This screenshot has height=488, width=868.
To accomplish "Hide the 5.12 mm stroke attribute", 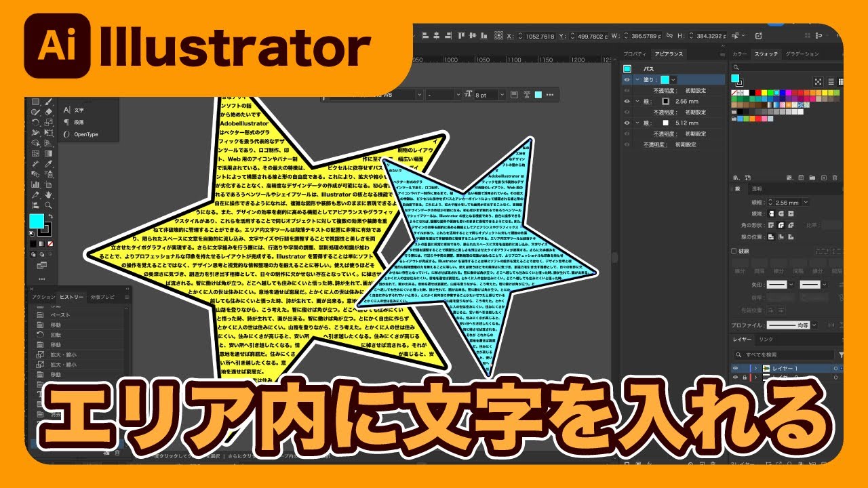I will pyautogui.click(x=627, y=123).
